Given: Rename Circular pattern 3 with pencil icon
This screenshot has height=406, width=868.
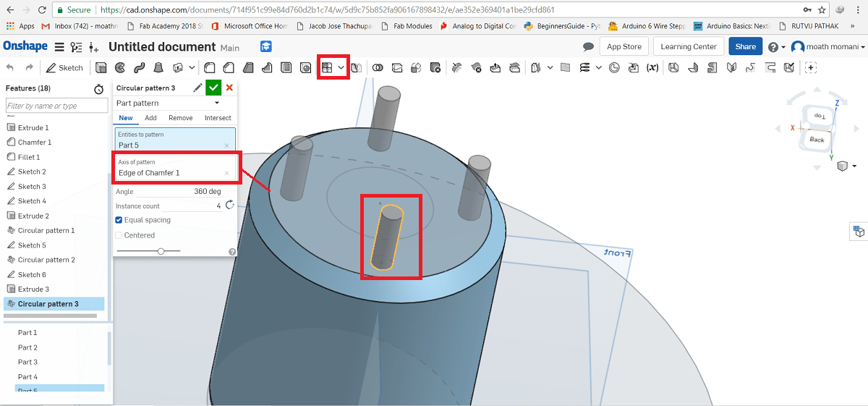Looking at the screenshot, I should [x=197, y=88].
